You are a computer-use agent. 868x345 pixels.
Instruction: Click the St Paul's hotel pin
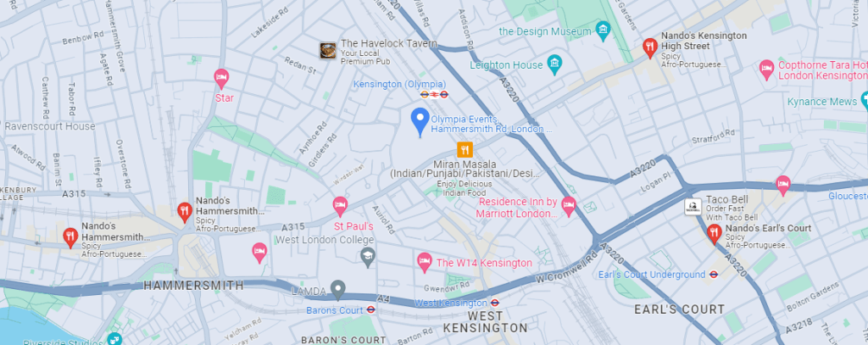click(340, 207)
